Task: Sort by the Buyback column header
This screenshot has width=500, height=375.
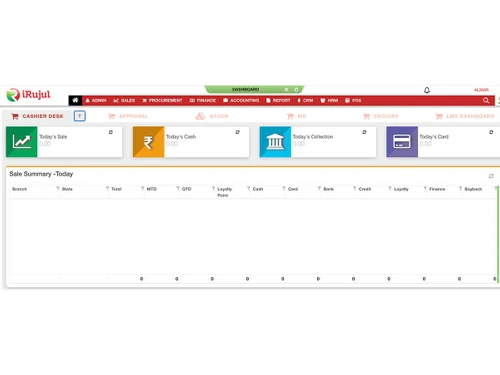Action: 473,189
